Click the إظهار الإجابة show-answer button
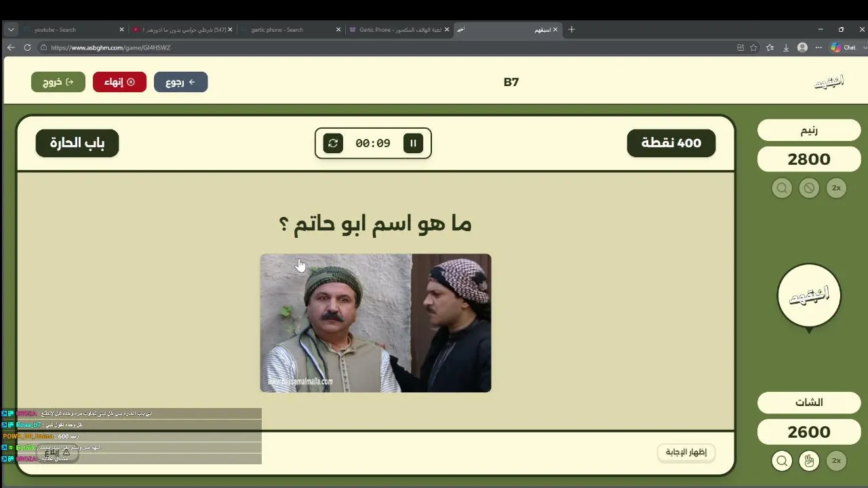The height and width of the screenshot is (488, 868). [x=686, y=452]
